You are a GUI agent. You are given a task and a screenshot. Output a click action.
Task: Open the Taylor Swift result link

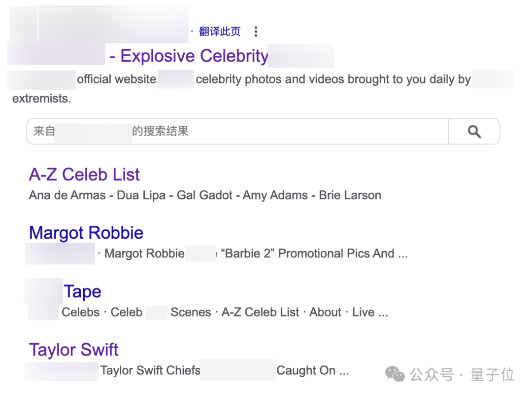(73, 349)
